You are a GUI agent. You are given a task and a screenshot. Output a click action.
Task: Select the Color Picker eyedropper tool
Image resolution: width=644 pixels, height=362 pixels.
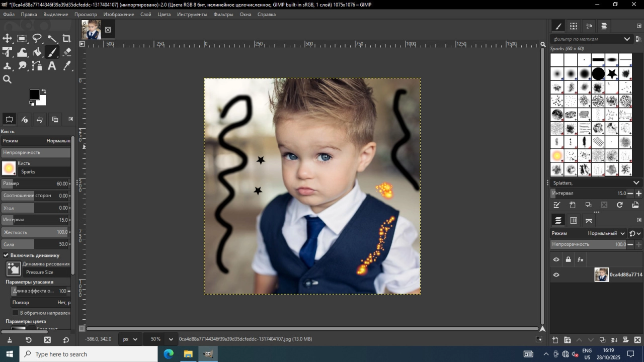pyautogui.click(x=66, y=65)
